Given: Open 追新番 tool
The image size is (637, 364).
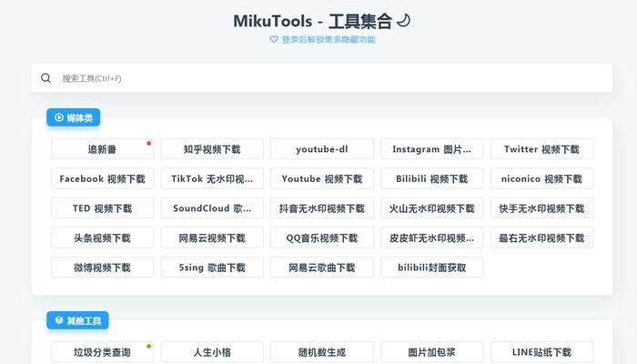Looking at the screenshot, I should coord(102,149).
